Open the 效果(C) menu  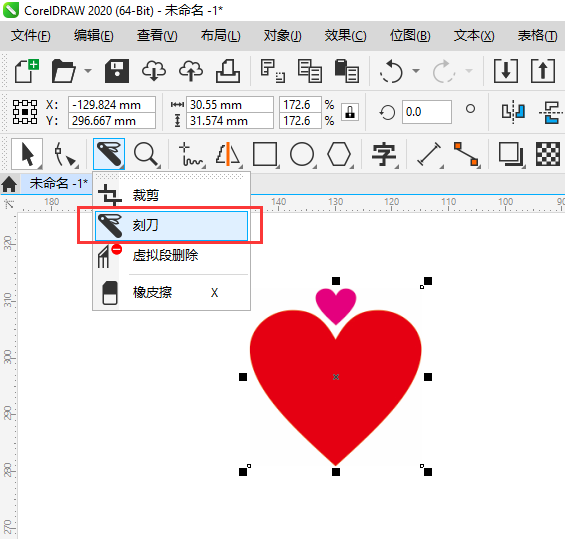[x=345, y=36]
